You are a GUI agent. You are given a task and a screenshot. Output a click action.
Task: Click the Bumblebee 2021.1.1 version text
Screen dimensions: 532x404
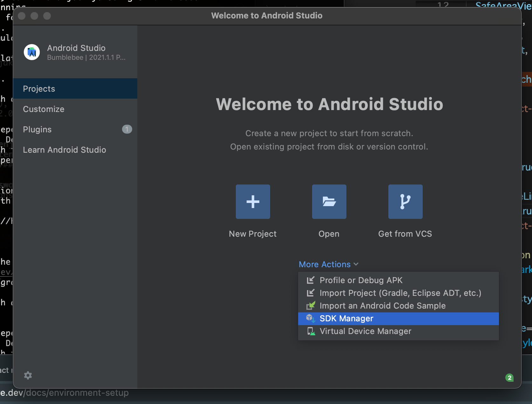click(x=86, y=58)
